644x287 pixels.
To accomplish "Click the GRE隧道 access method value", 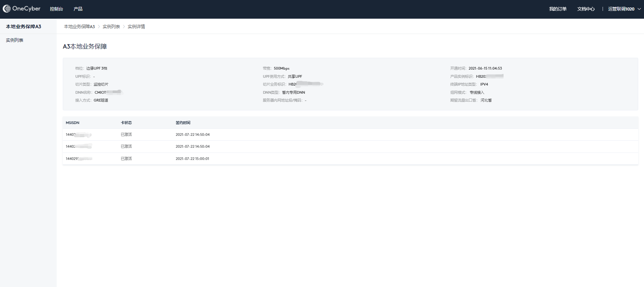I will click(x=101, y=100).
